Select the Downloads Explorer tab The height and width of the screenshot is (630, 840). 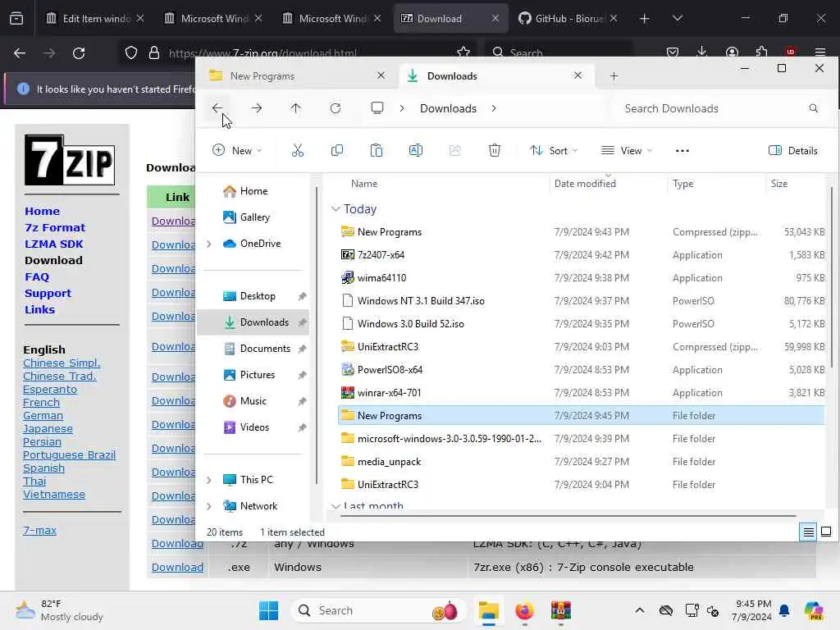[496, 76]
